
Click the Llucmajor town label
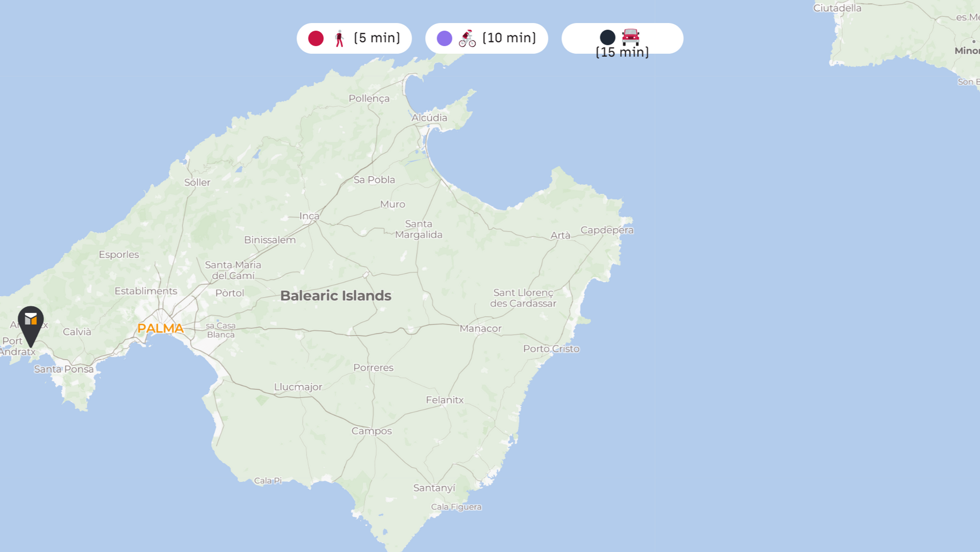298,387
